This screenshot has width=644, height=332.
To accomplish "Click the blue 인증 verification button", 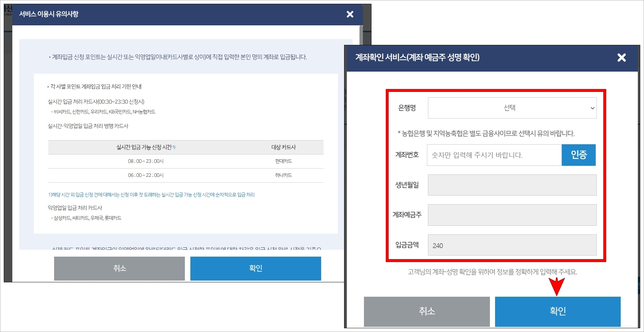I will 579,155.
